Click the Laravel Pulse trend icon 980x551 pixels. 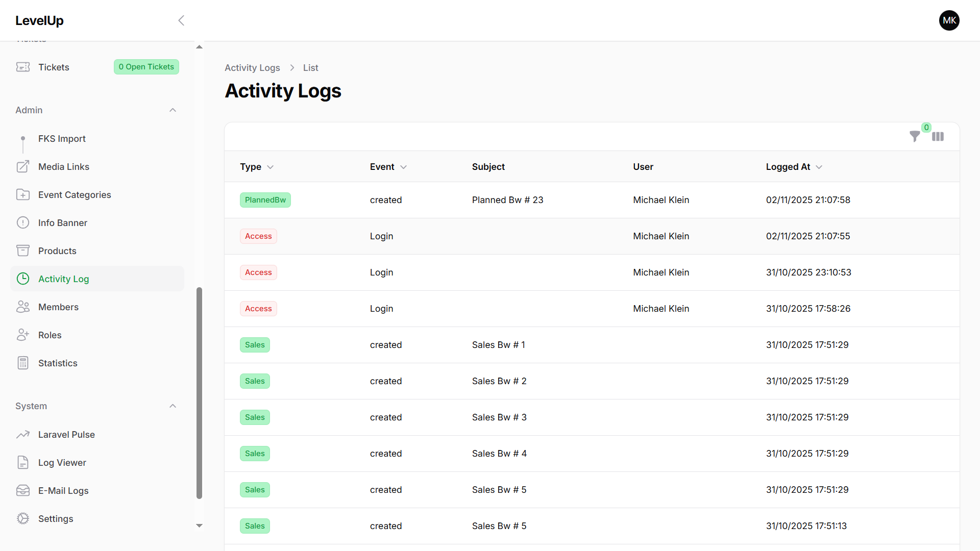pos(23,435)
